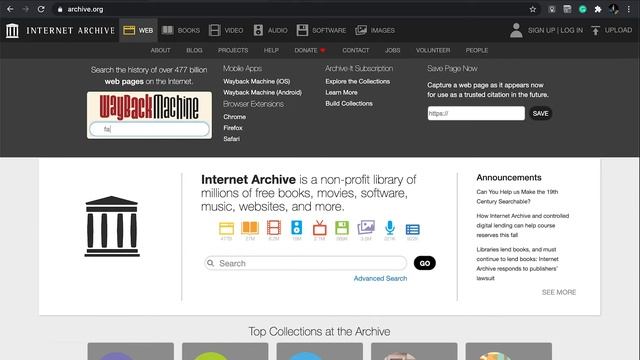Open the AUDIO media tab
The height and width of the screenshot is (360, 640).
click(x=270, y=30)
